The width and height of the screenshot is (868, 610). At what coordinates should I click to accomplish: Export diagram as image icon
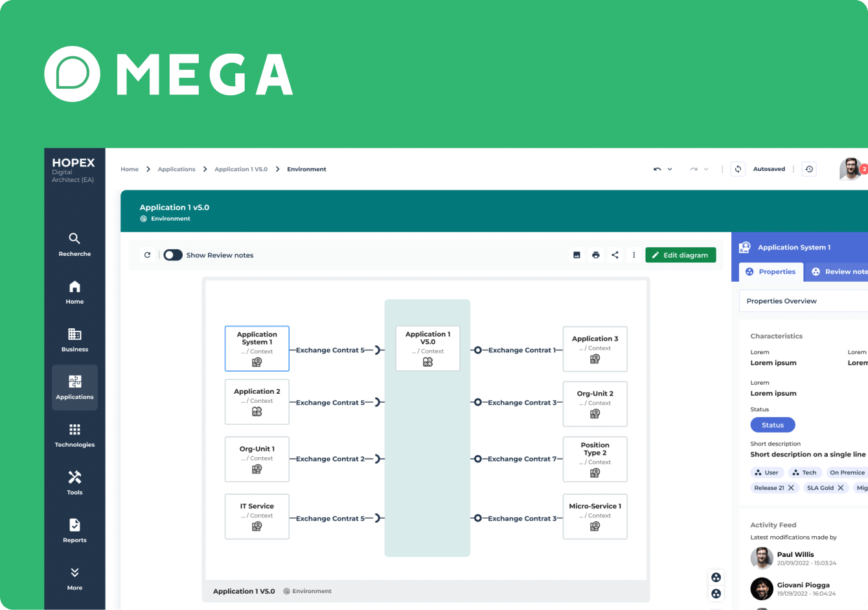[577, 255]
